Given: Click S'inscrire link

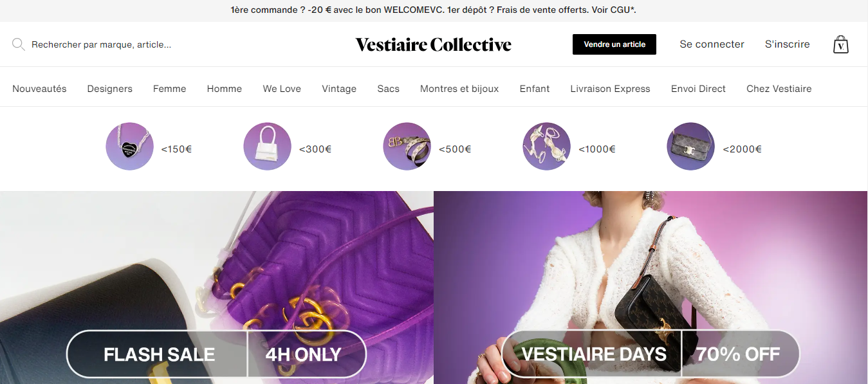Looking at the screenshot, I should [x=788, y=44].
